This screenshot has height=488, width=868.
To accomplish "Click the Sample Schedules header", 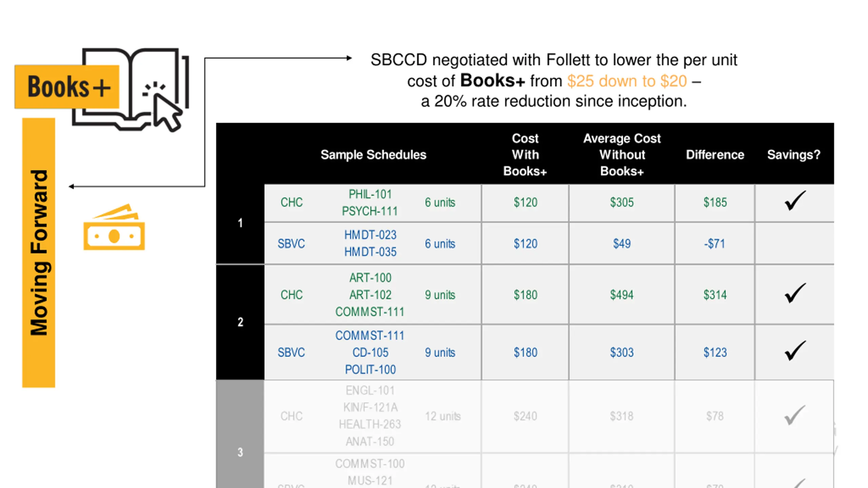I will click(373, 155).
